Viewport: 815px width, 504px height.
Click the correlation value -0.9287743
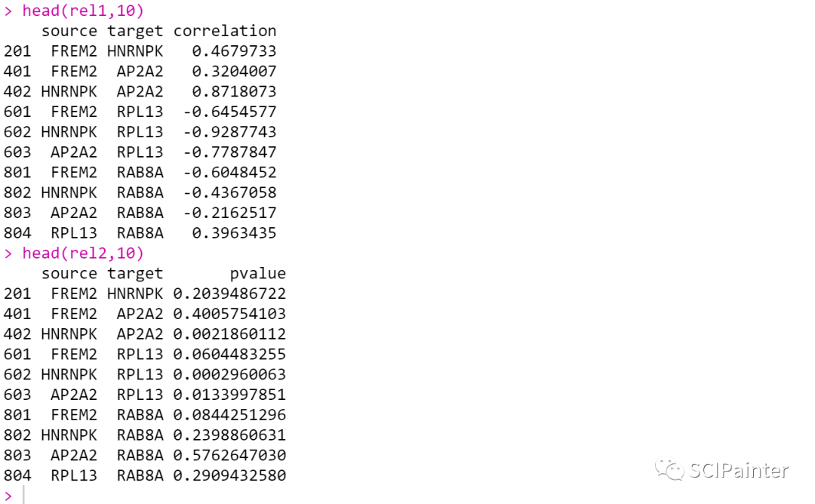tap(229, 132)
